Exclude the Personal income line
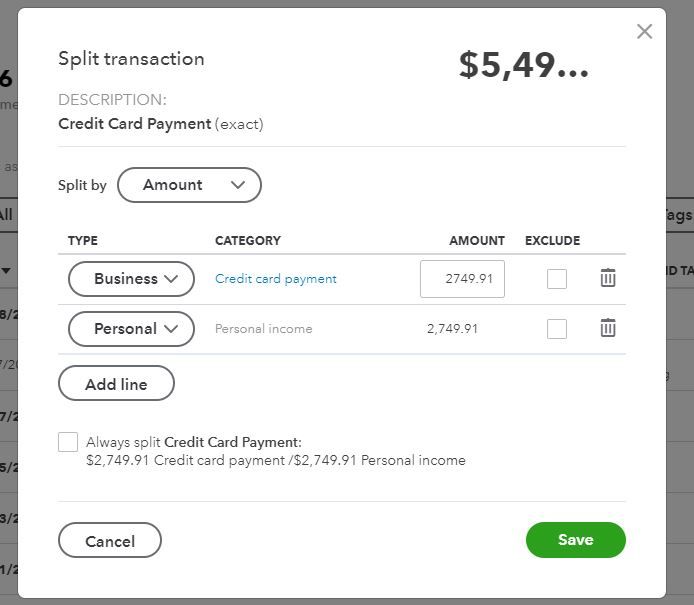 [x=557, y=329]
